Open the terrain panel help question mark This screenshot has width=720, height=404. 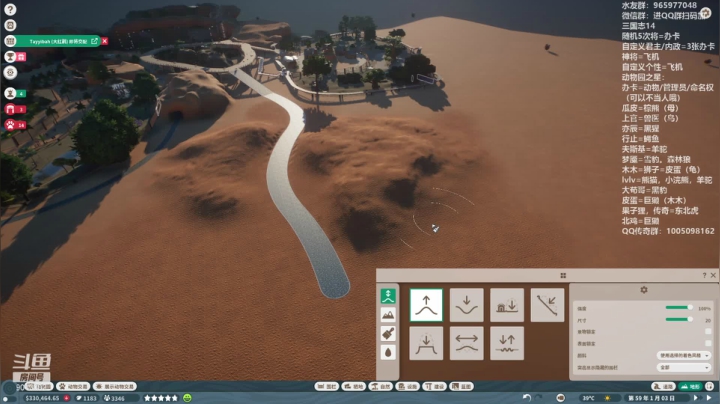[x=704, y=275]
